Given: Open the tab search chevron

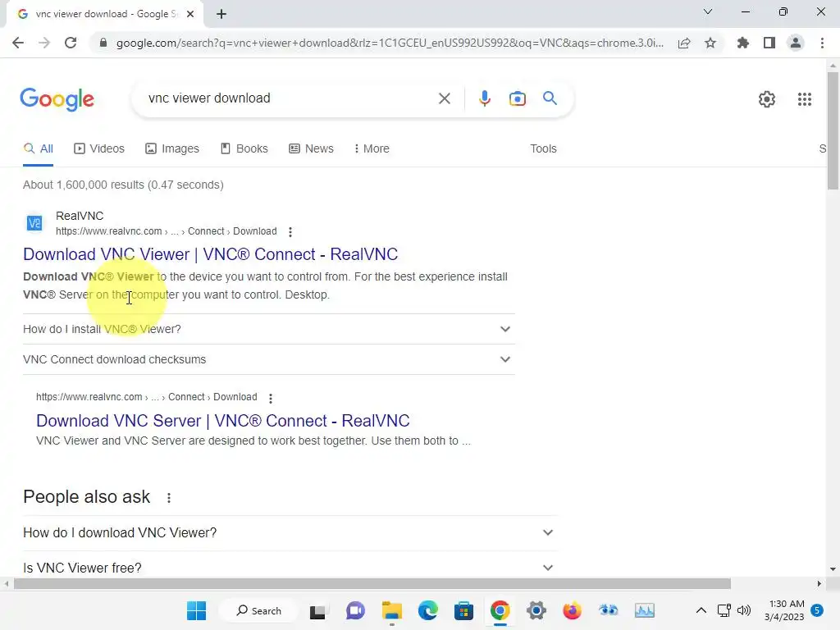Looking at the screenshot, I should pyautogui.click(x=708, y=11).
